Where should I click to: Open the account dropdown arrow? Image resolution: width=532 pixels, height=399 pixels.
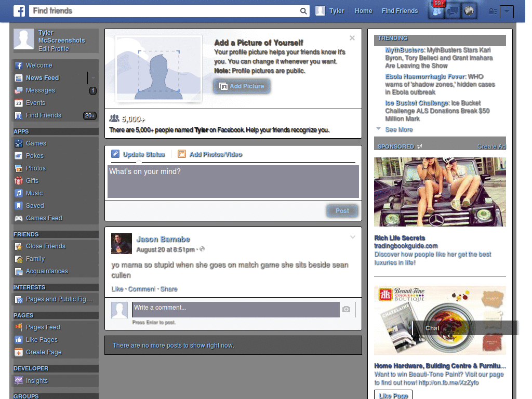[x=507, y=11]
